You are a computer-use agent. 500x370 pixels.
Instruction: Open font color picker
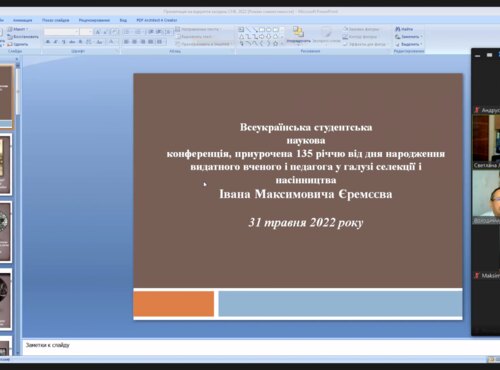pyautogui.click(x=112, y=42)
